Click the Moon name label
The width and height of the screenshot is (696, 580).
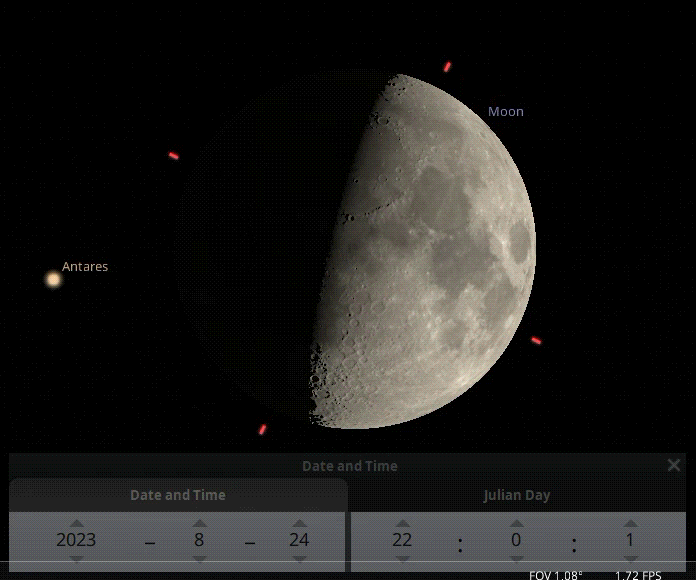click(x=505, y=112)
